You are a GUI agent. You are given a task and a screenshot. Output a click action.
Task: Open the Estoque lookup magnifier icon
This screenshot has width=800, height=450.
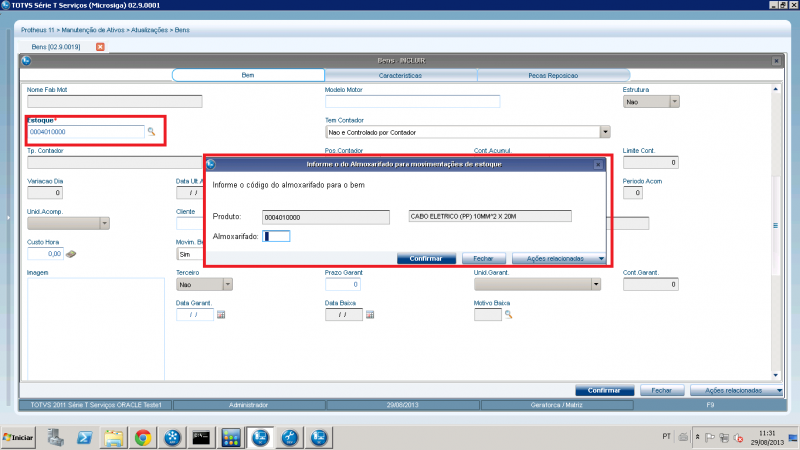click(x=151, y=132)
